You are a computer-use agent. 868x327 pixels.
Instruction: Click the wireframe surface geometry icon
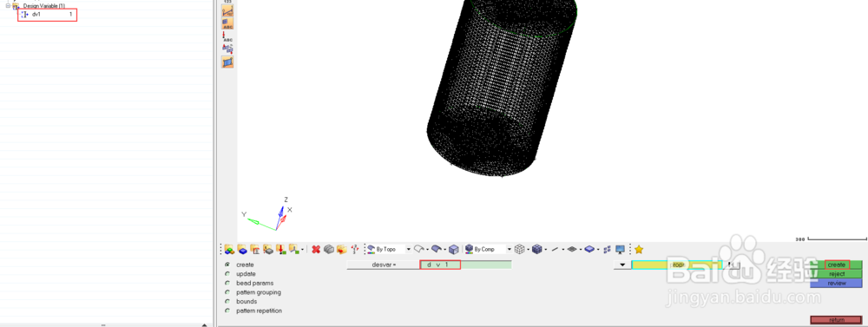pyautogui.click(x=419, y=249)
